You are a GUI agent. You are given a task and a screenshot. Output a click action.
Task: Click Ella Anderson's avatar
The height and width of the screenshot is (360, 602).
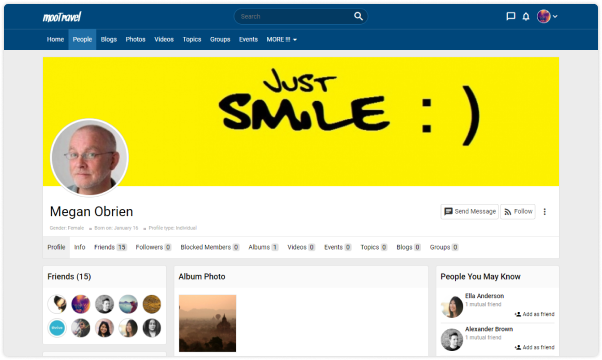(452, 307)
